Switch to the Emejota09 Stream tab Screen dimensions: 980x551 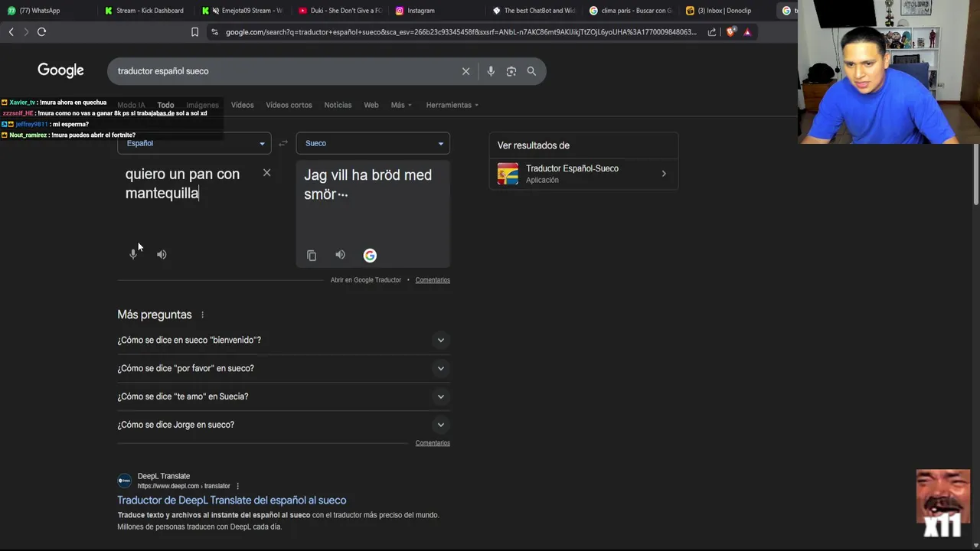point(243,11)
